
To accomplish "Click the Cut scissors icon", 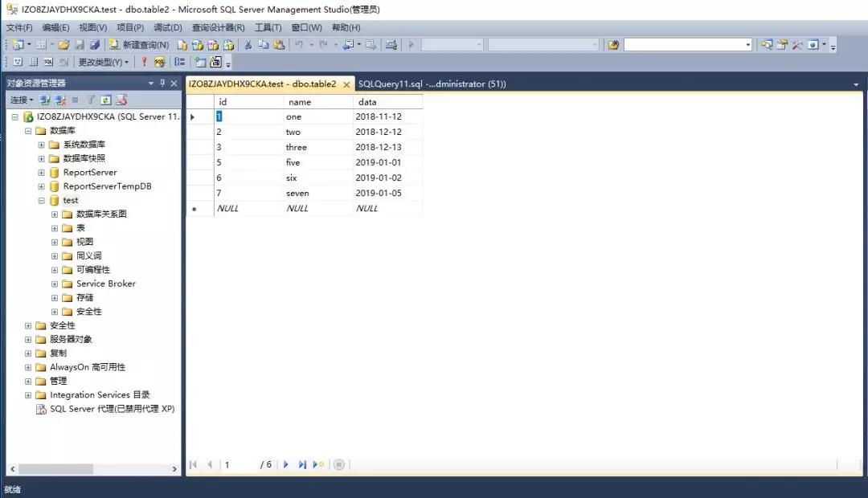I will tap(248, 45).
